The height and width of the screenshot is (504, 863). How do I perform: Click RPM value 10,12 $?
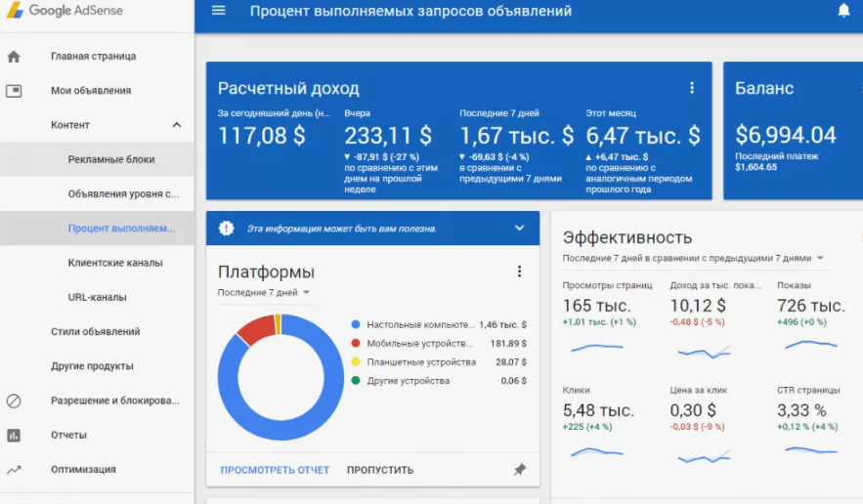point(698,306)
